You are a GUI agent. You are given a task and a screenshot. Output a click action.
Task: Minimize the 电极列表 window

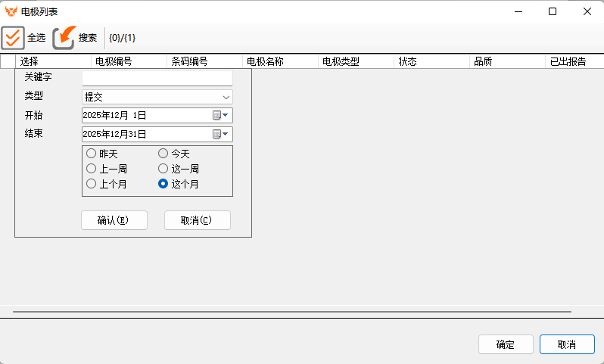point(518,11)
